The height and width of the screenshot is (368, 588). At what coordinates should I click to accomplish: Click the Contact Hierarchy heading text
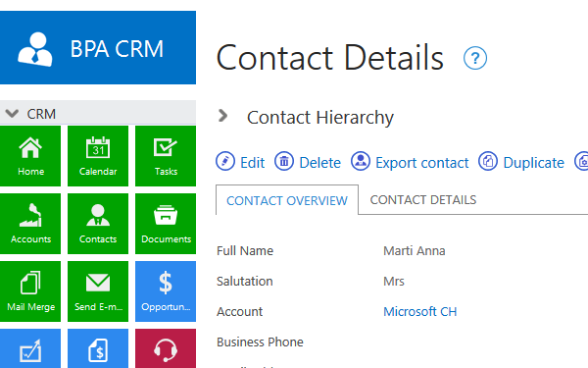[320, 117]
